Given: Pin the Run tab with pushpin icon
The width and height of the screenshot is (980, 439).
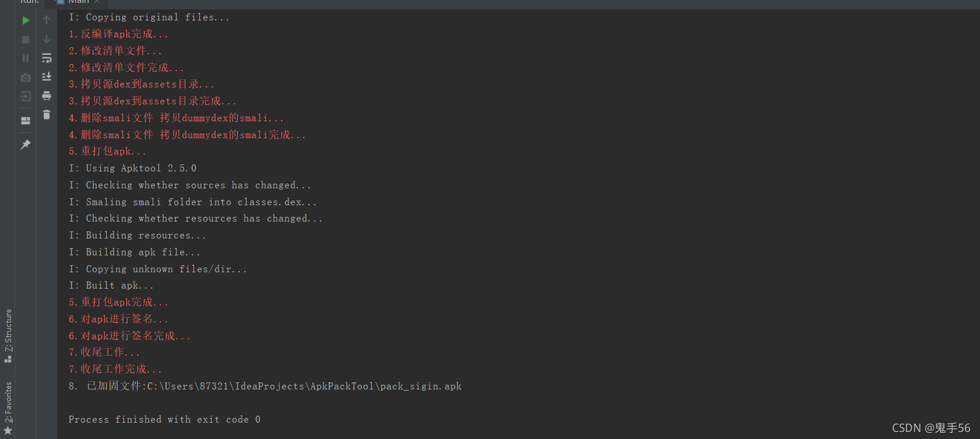Looking at the screenshot, I should point(26,144).
